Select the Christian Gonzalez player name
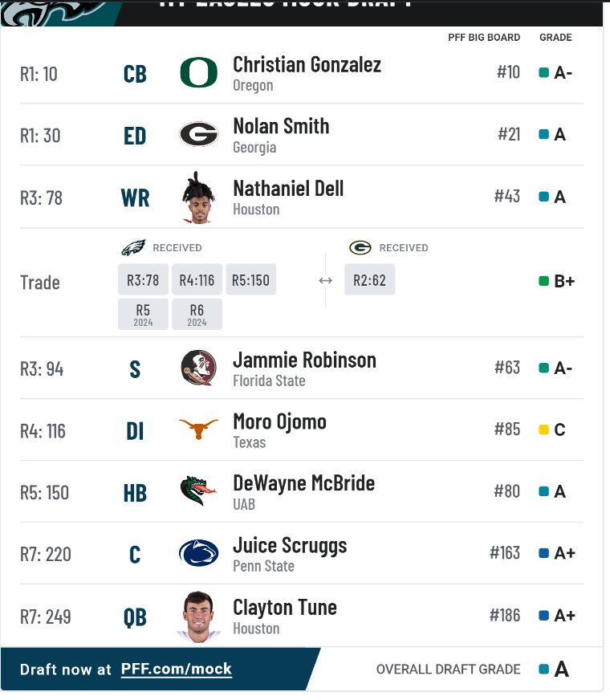The image size is (610, 700). pos(307,64)
